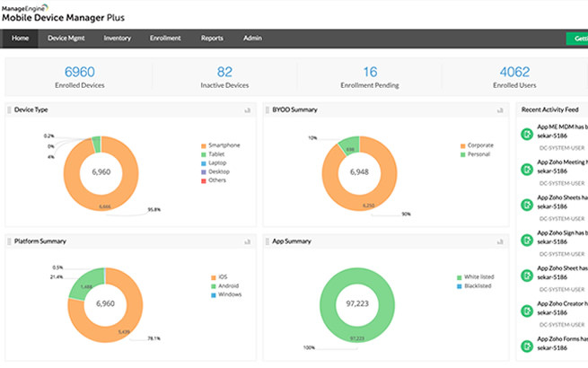This screenshot has width=588, height=368.
Task: Go to the Inventory tab
Action: tap(117, 39)
